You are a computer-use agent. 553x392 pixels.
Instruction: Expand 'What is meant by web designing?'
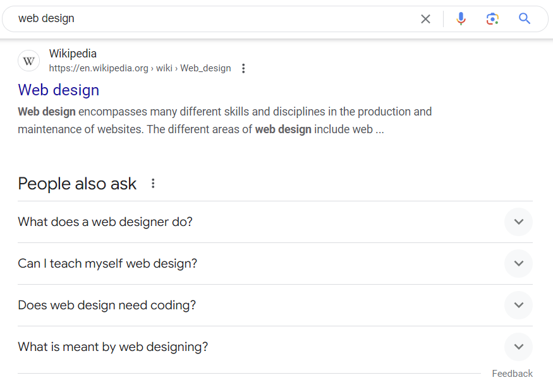coord(518,347)
